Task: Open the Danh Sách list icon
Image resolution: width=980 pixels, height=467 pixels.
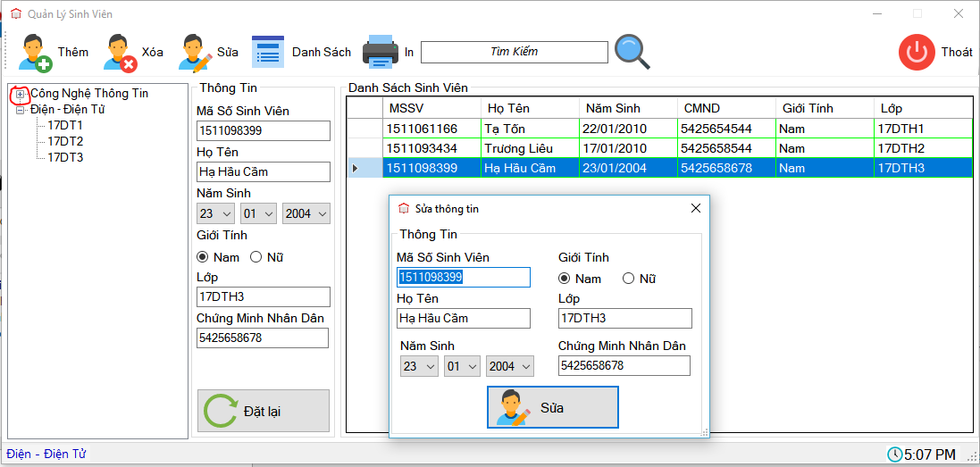Action: tap(267, 52)
